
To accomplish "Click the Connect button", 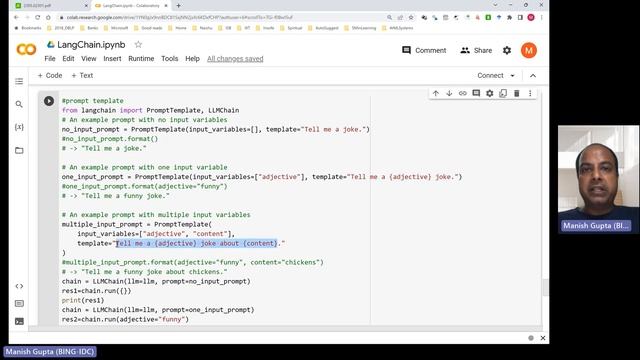I will [x=490, y=76].
